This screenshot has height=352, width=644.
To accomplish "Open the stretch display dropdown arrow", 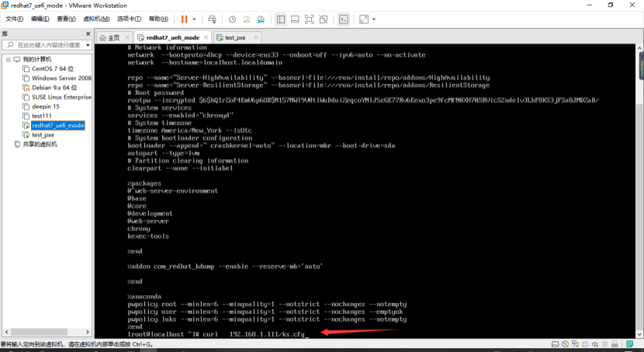I will coord(374,19).
